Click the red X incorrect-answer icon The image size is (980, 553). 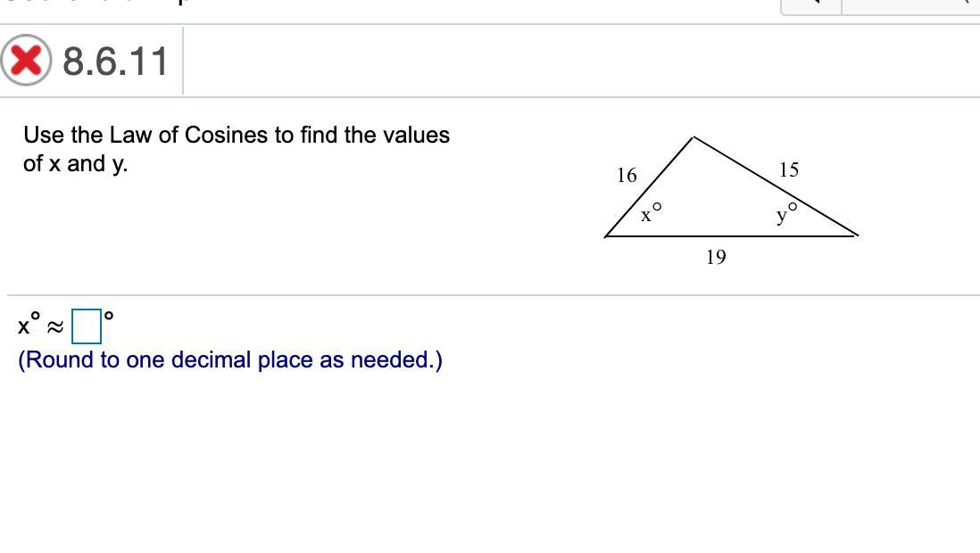[x=26, y=60]
